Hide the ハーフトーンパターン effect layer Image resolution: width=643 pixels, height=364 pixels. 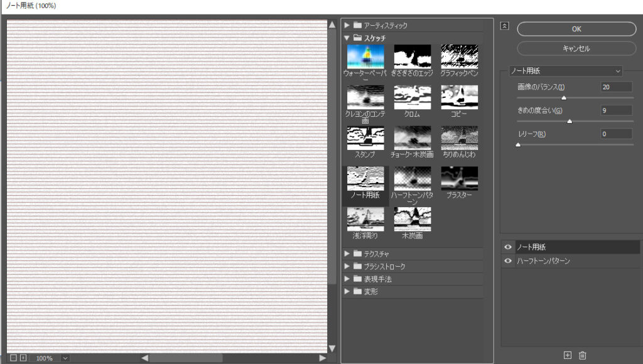click(508, 260)
